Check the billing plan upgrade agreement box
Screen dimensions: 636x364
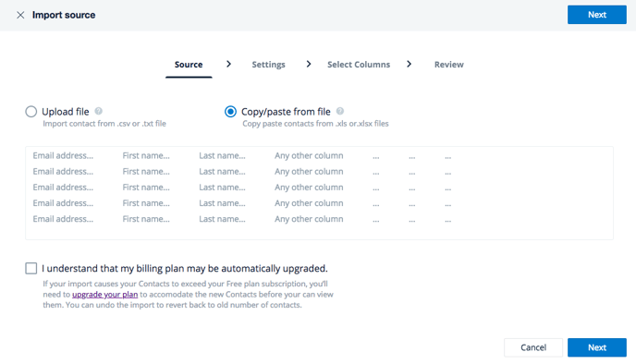pyautogui.click(x=31, y=268)
